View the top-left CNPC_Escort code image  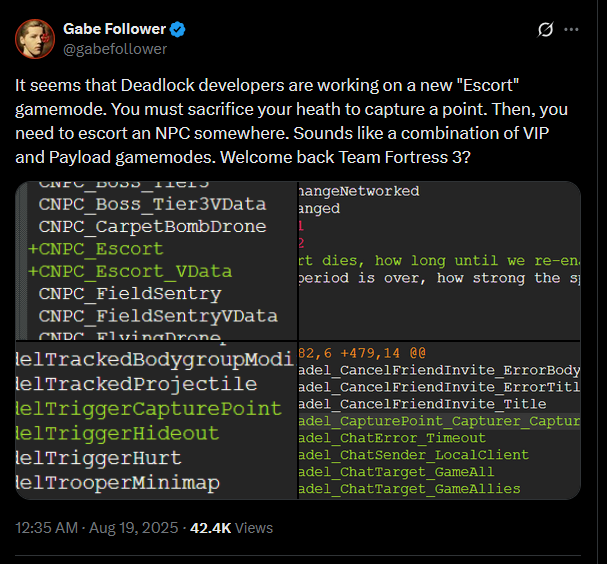[156, 261]
